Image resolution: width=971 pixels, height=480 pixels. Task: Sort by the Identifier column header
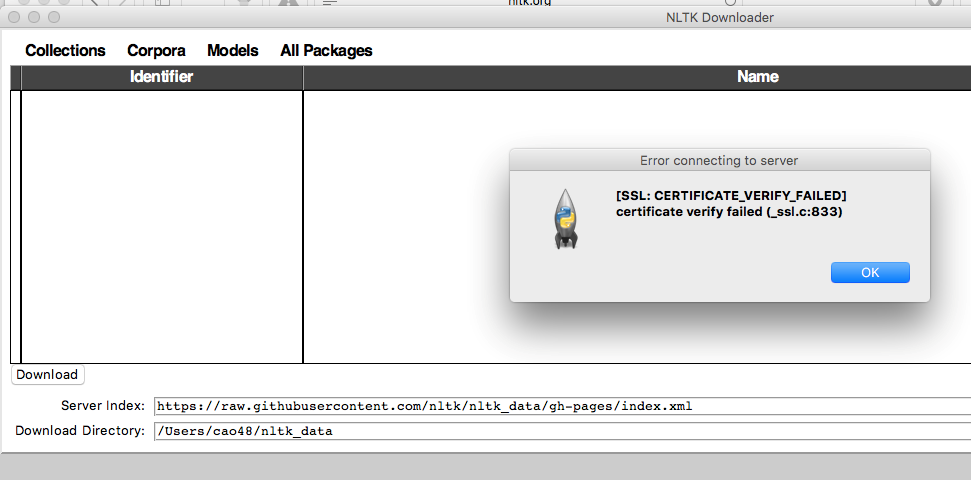coord(161,77)
